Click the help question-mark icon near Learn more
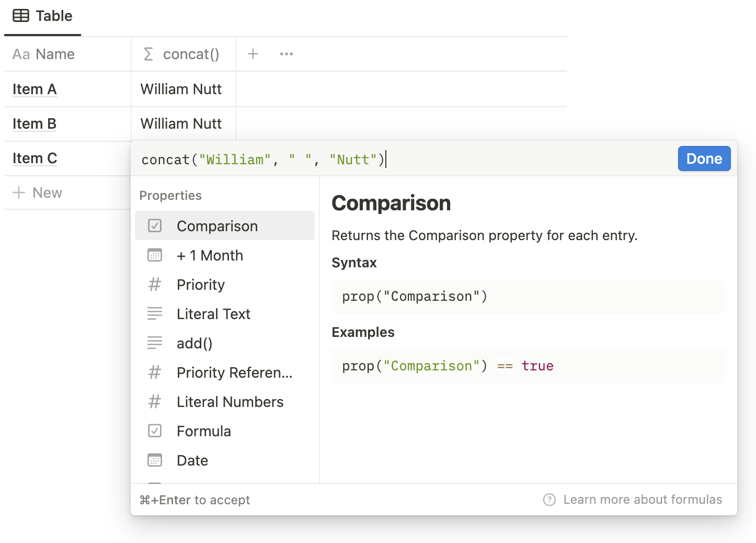This screenshot has height=543, width=756. click(549, 500)
